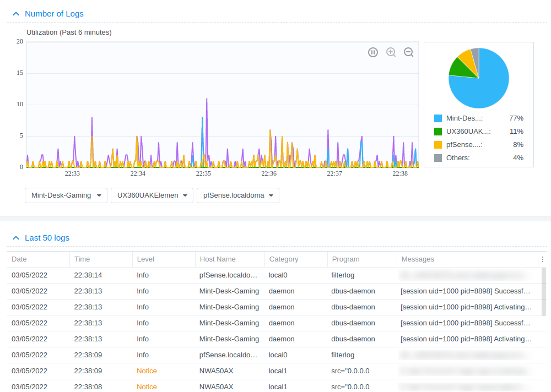
Task: Click the pfSense yellow legend swatch
Action: pos(438,145)
